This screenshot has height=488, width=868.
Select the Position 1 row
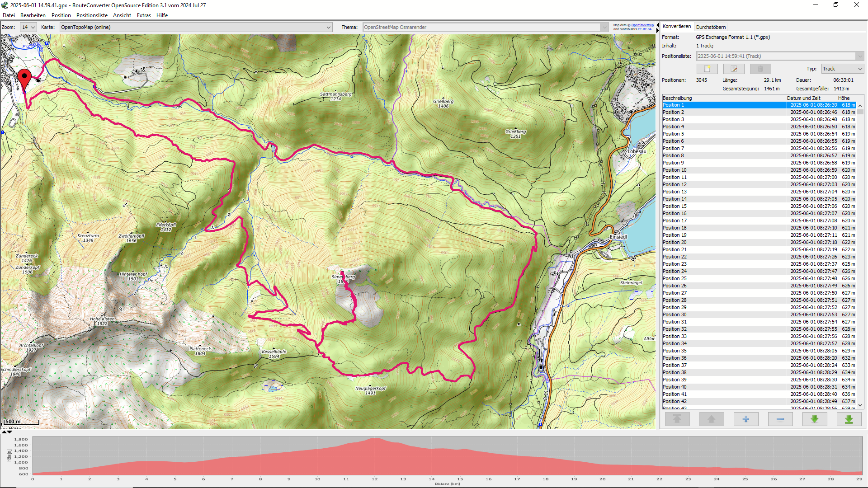[759, 105]
